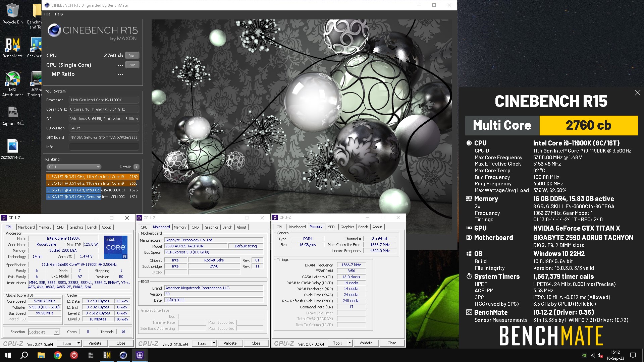Screen dimensions: 644x362
Task: Open Graphics tab in CPU-Z Memory window
Action: [347, 227]
